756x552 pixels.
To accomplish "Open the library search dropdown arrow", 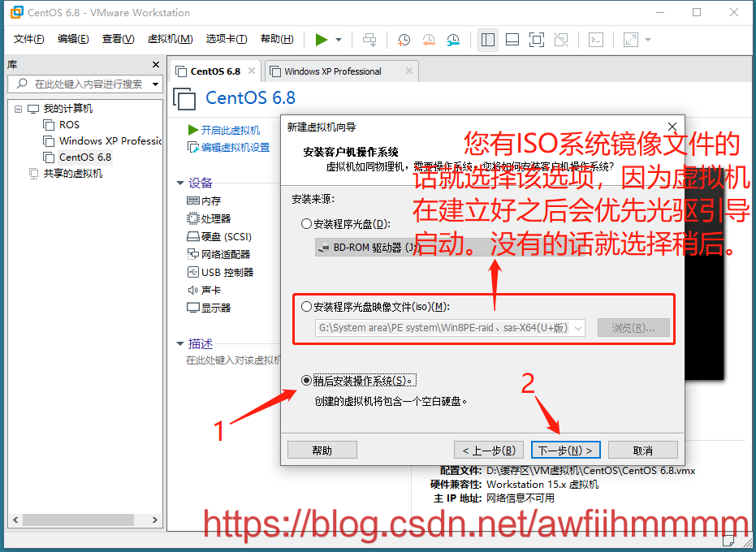I will coord(155,84).
